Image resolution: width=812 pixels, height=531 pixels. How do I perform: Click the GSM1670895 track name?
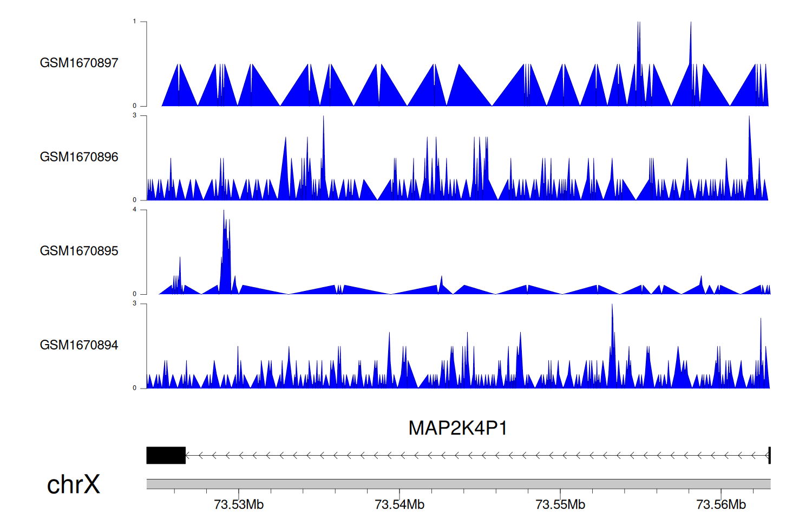(79, 251)
